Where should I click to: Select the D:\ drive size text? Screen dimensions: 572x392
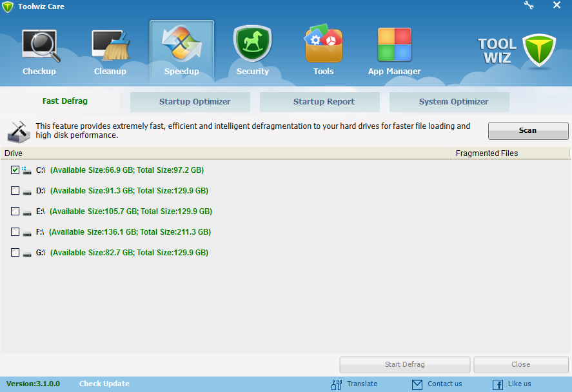pyautogui.click(x=129, y=191)
